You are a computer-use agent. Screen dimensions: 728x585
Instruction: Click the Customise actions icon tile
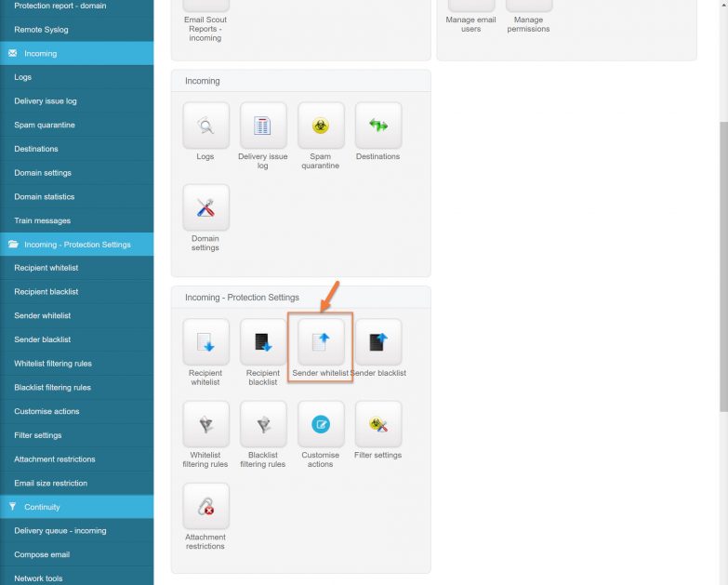321,424
